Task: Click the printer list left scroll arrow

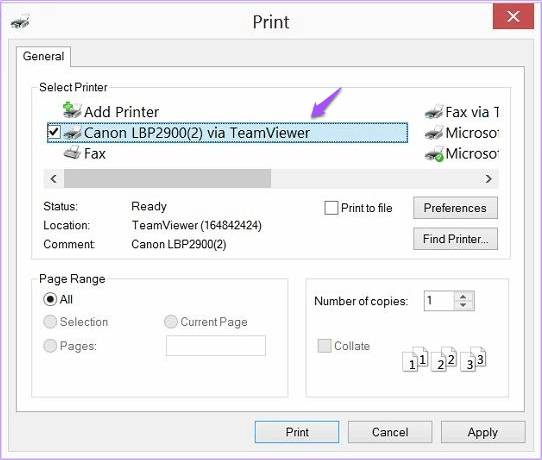Action: 53,179
